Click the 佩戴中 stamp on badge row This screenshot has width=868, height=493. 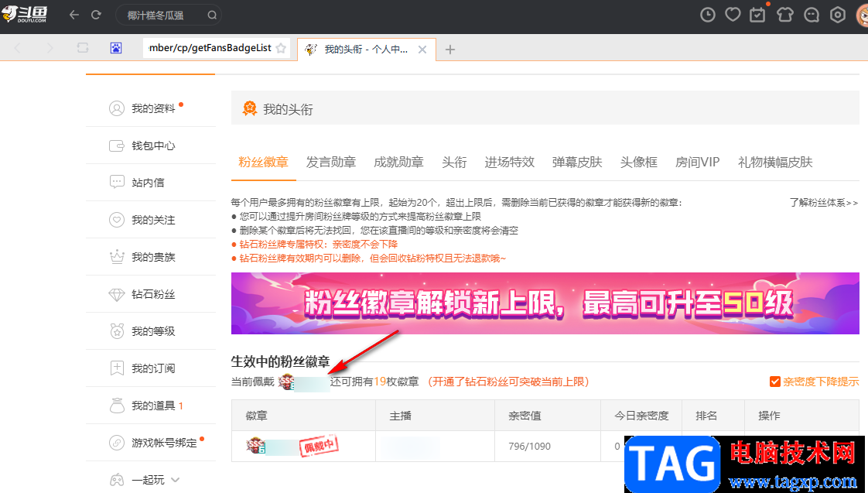click(318, 446)
